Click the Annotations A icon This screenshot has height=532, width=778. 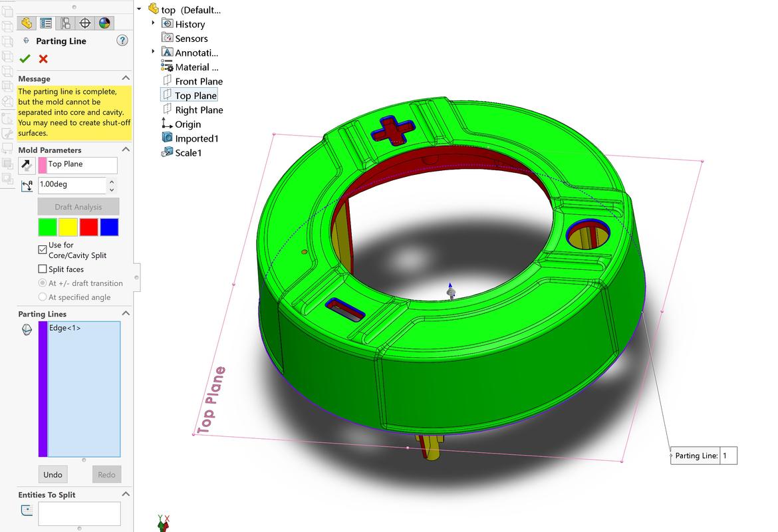tap(167, 52)
